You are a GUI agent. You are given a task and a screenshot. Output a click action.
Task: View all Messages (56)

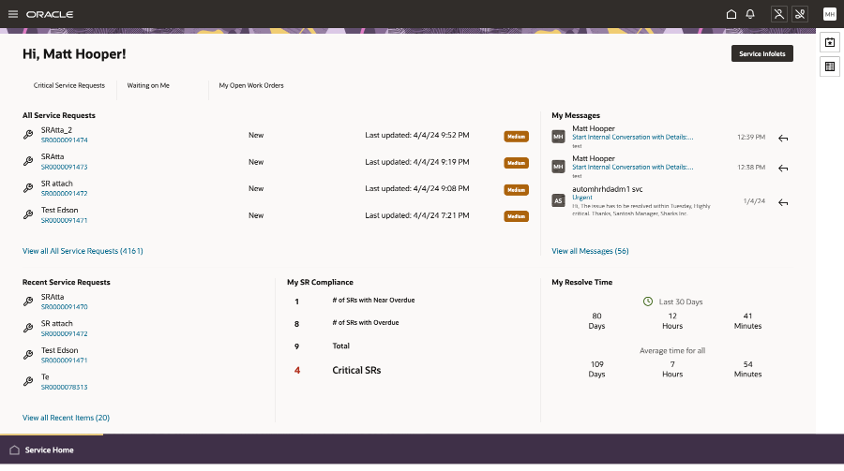pos(590,251)
